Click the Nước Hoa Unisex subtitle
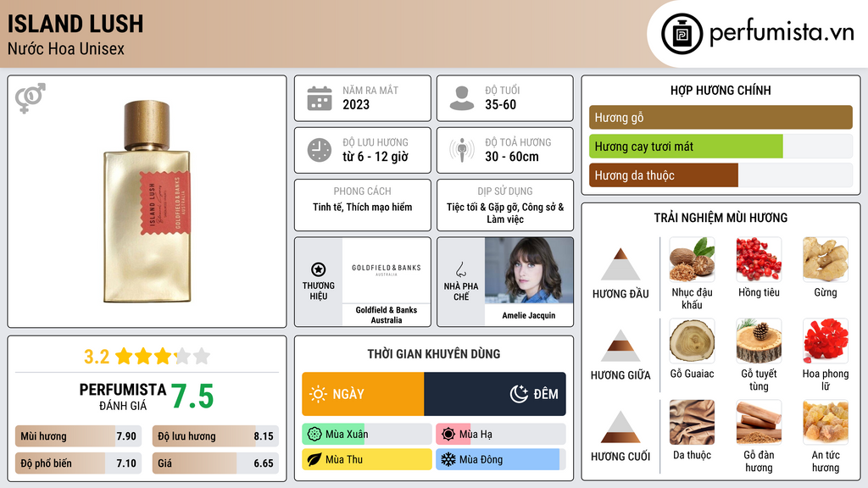The height and width of the screenshot is (488, 868). pos(66,48)
